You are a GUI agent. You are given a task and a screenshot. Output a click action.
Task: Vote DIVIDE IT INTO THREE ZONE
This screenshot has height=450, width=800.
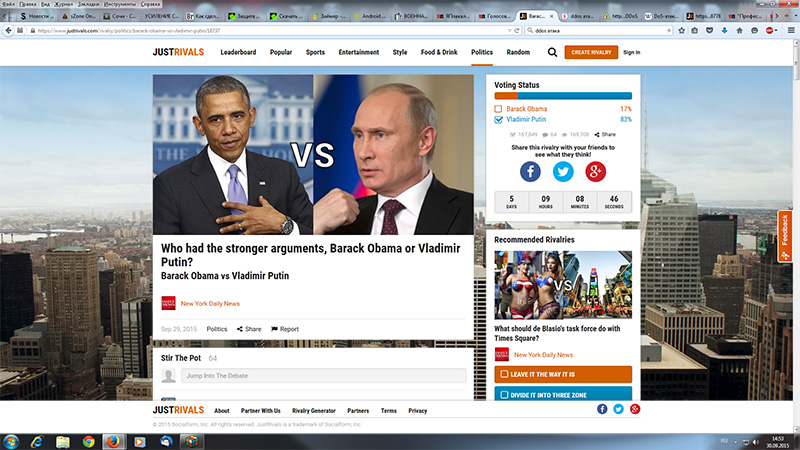pyautogui.click(x=563, y=394)
